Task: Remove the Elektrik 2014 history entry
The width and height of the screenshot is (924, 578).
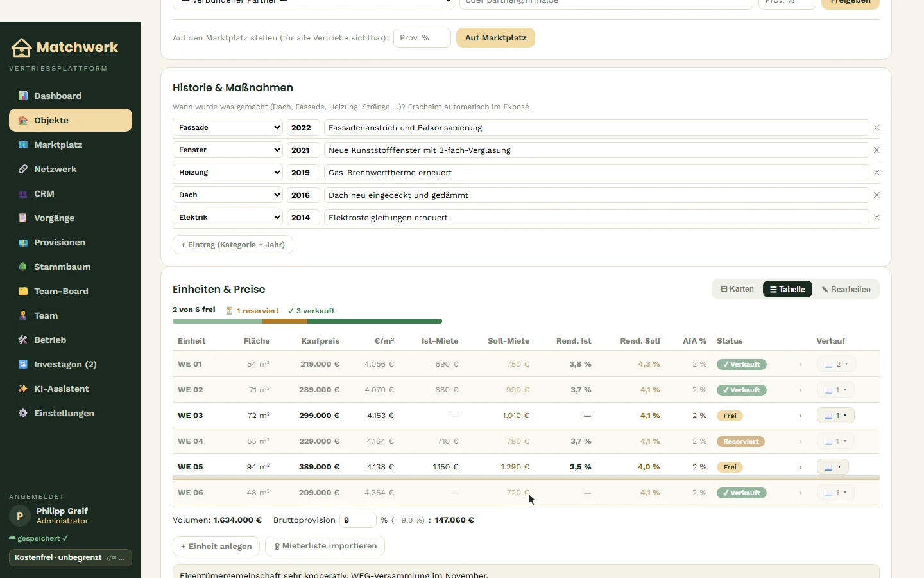Action: click(877, 218)
